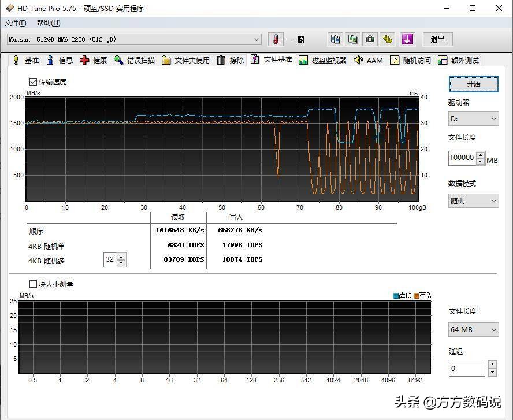Viewport: 513px width, 420px height.
Task: Click the 退出 exit button
Action: coord(437,39)
